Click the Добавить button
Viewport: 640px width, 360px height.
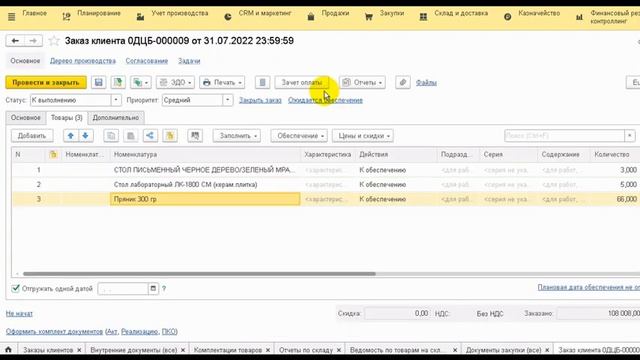(32, 136)
